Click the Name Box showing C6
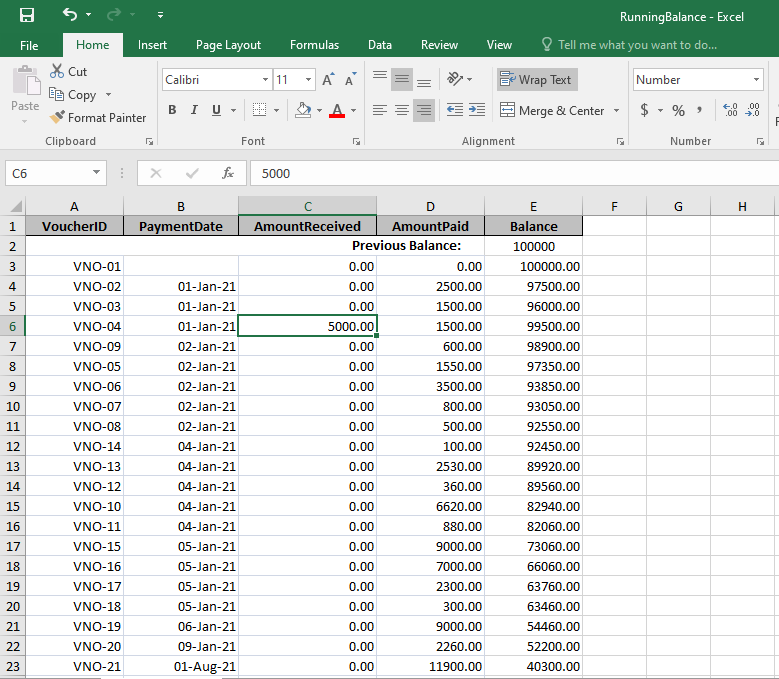Image resolution: width=779 pixels, height=679 pixels. pyautogui.click(x=56, y=173)
